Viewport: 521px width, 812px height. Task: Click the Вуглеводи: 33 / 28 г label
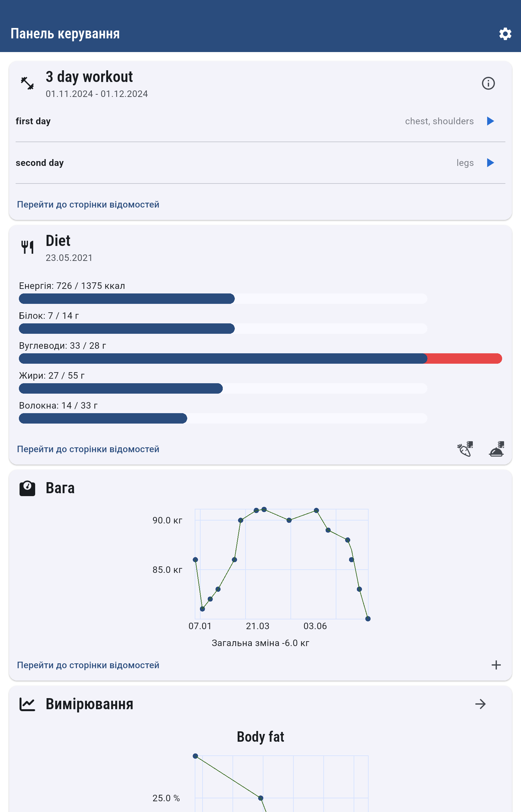click(x=63, y=346)
